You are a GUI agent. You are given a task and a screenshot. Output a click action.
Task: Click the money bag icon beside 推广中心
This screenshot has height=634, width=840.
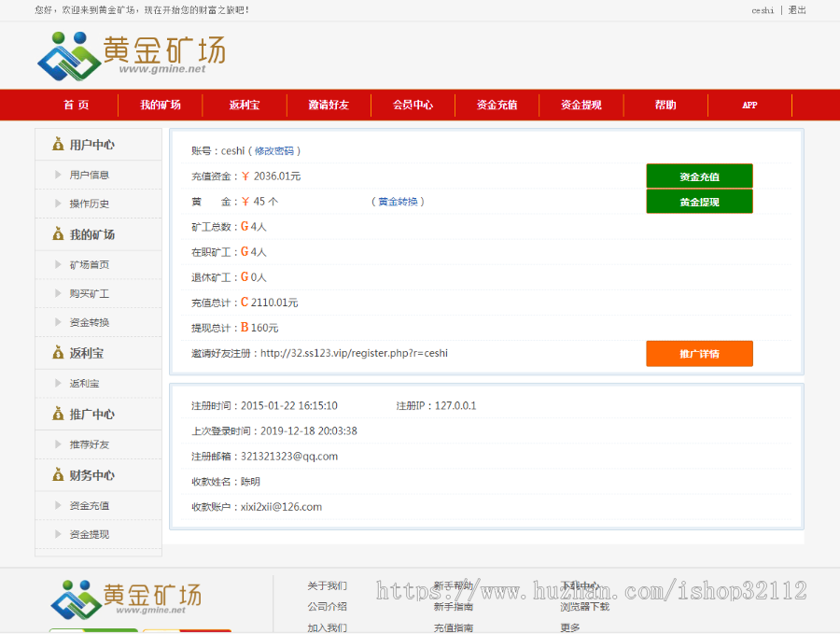click(57, 414)
